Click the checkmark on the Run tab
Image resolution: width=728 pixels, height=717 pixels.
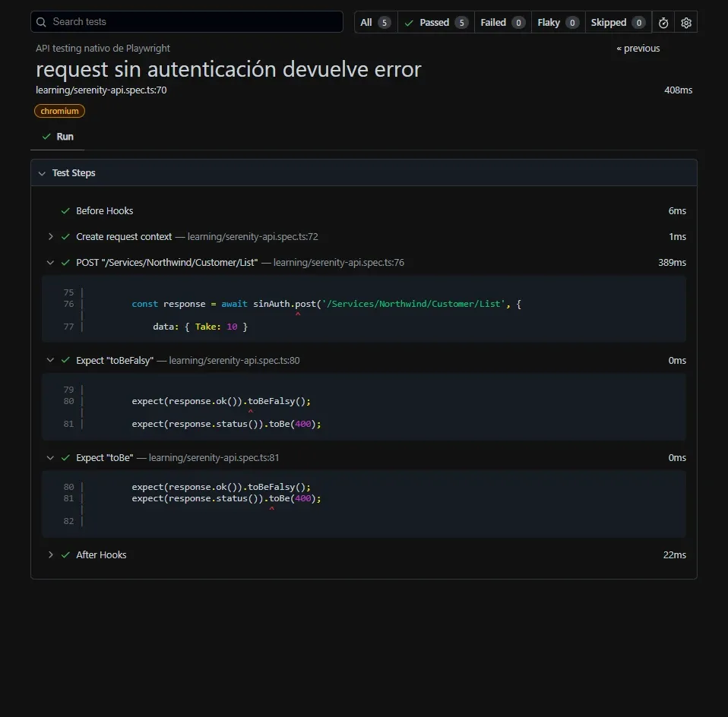click(46, 137)
